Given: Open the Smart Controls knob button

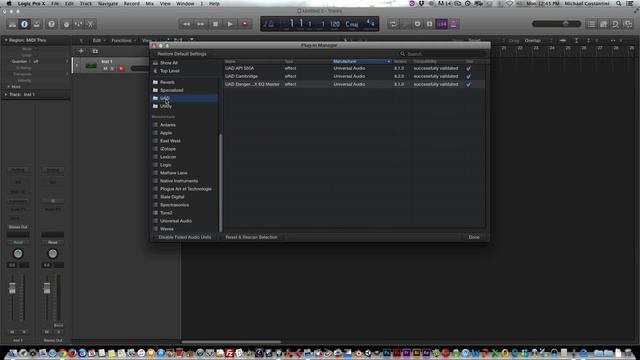Looking at the screenshot, I should pyautogui.click(x=66, y=24).
